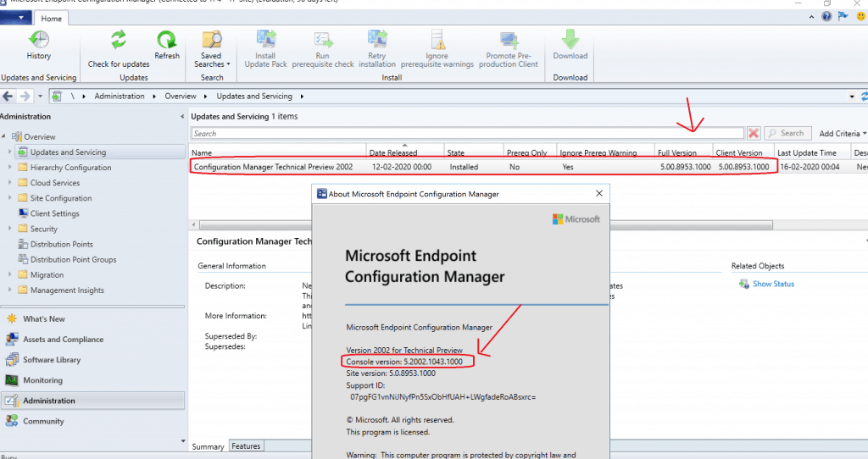Screen dimensions: 868x459
Task: Click the Show Status link
Action: click(x=773, y=284)
